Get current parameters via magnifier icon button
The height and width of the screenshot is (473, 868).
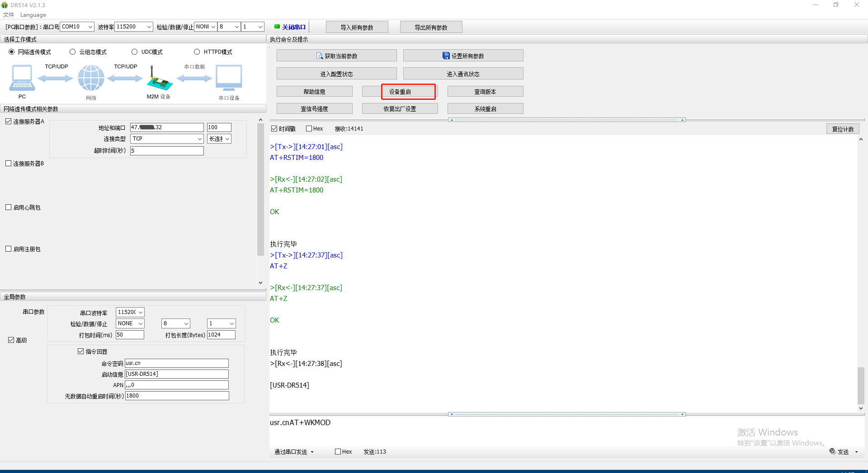(336, 56)
